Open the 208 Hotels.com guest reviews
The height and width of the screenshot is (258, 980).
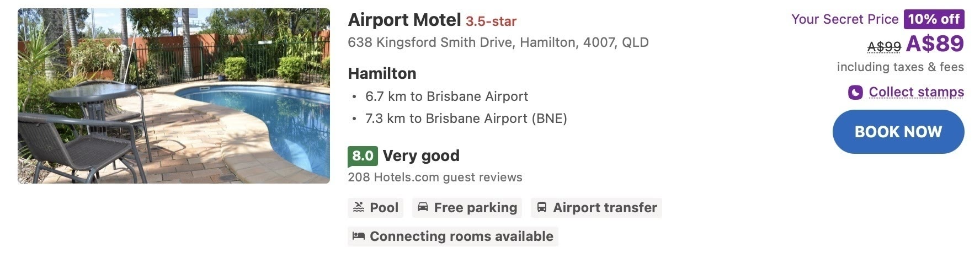click(x=435, y=178)
